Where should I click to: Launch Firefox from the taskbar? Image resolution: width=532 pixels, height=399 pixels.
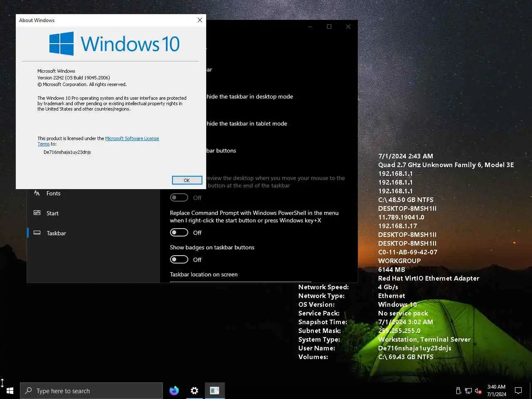pyautogui.click(x=174, y=391)
